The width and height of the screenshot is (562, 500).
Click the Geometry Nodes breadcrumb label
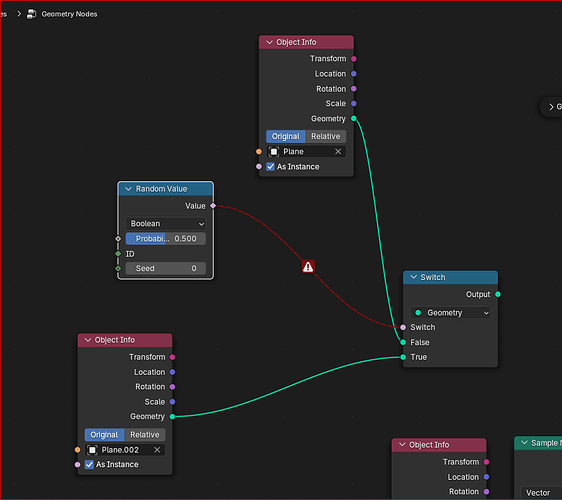(x=69, y=14)
